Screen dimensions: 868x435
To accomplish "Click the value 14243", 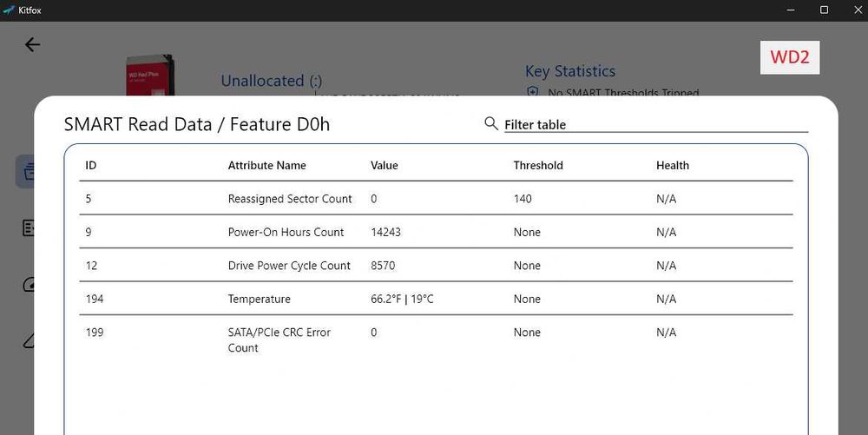I will (386, 232).
